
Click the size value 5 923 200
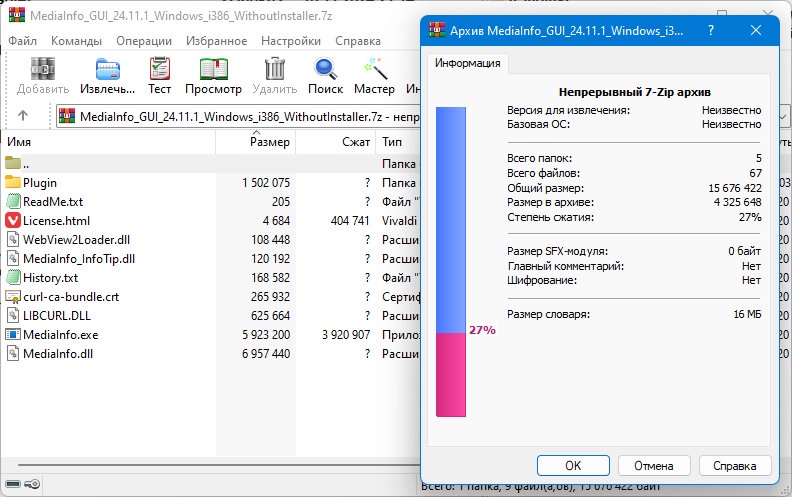tap(266, 334)
